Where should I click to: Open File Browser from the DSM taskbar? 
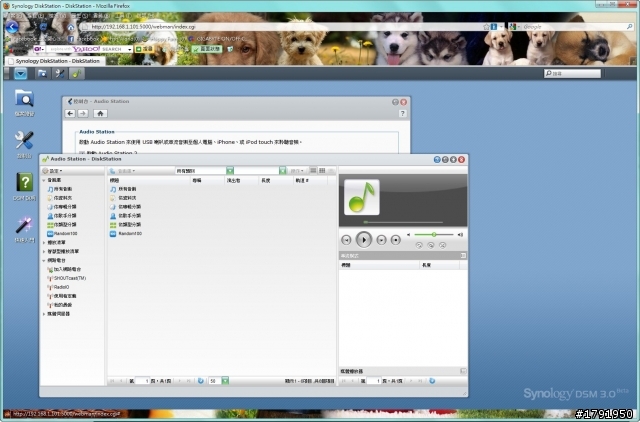42,74
